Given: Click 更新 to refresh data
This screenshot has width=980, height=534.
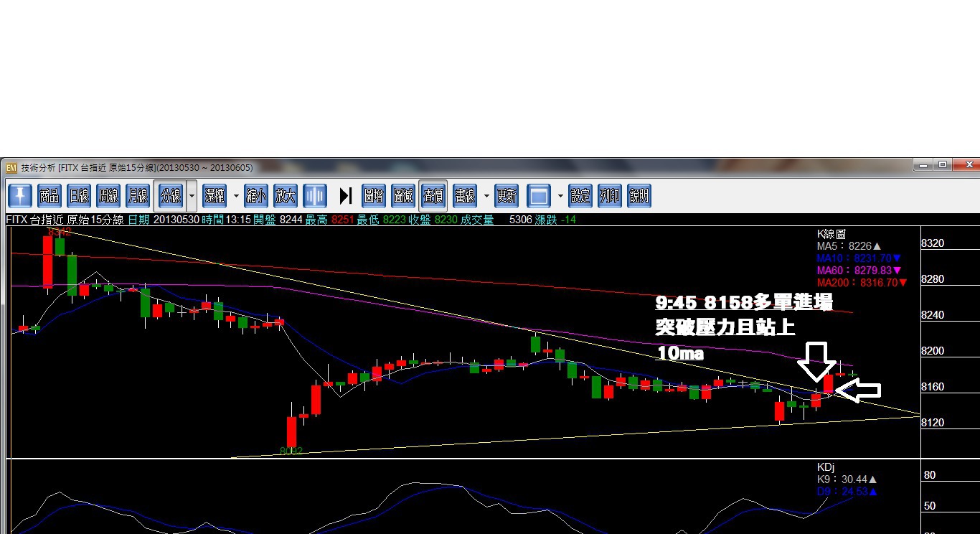Looking at the screenshot, I should point(507,195).
